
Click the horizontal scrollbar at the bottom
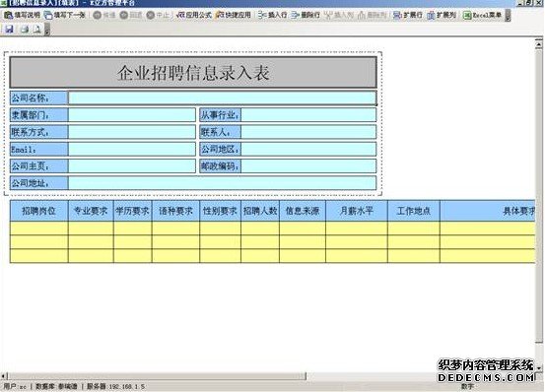pyautogui.click(x=157, y=376)
